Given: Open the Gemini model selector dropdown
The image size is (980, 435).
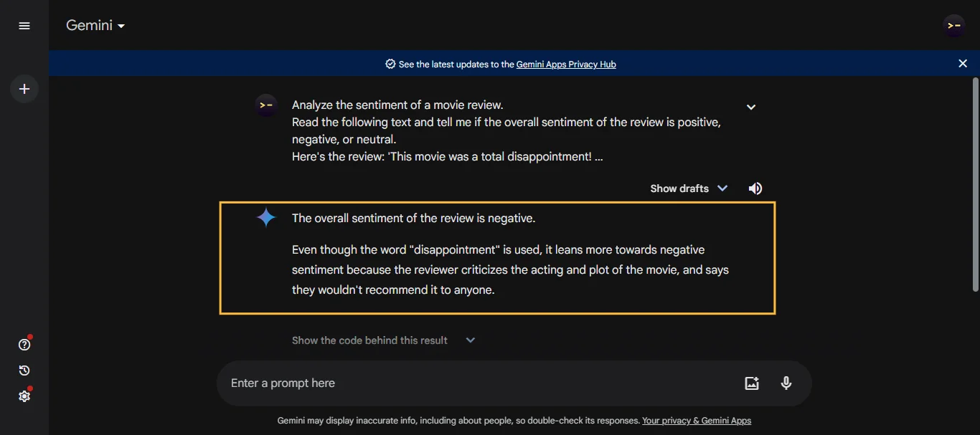Looking at the screenshot, I should coord(95,24).
